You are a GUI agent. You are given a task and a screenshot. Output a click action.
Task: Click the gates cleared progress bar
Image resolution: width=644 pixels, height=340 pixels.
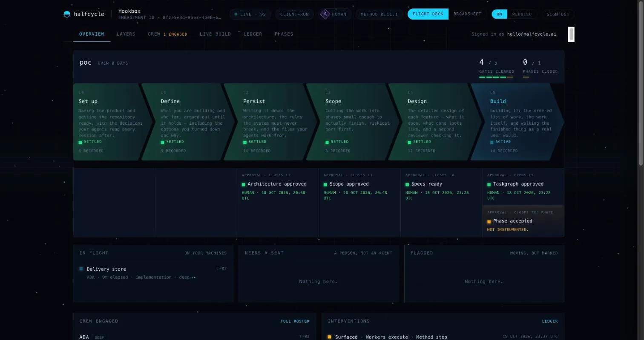496,77
